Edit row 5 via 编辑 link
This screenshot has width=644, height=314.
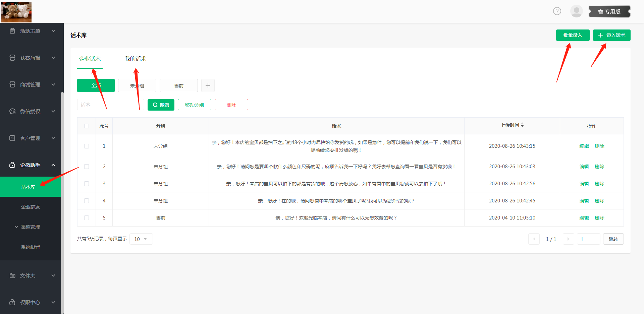click(x=584, y=218)
